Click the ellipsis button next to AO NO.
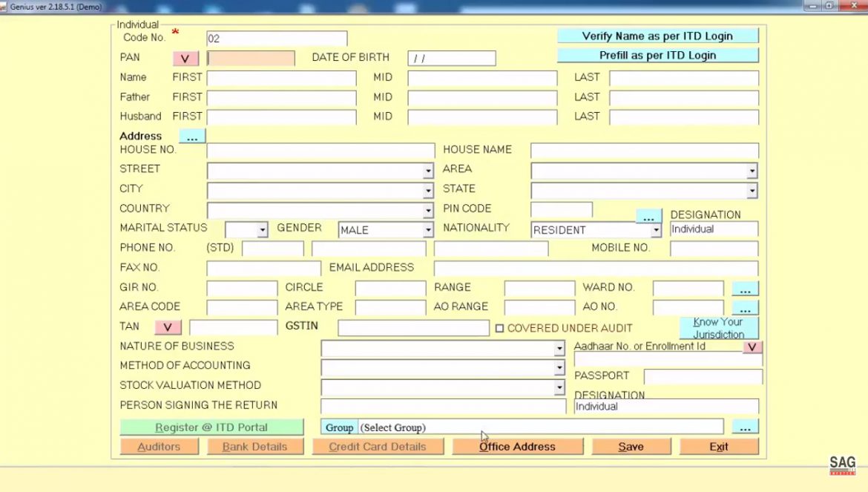 tap(745, 308)
